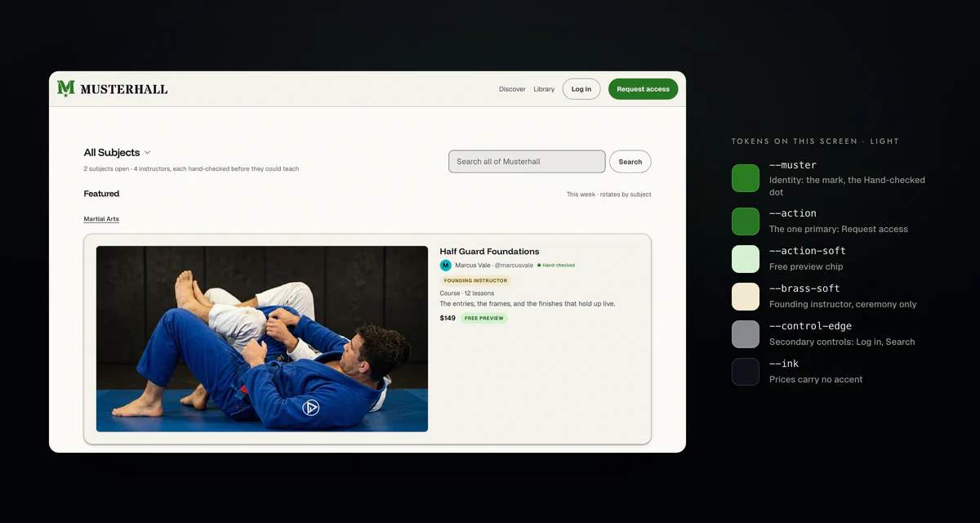Click the 2 subjects open subtitle text
The height and width of the screenshot is (523, 980).
click(191, 169)
